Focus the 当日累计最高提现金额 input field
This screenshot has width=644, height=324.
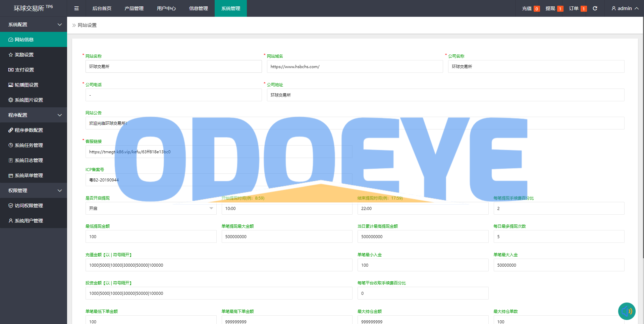[423, 236]
